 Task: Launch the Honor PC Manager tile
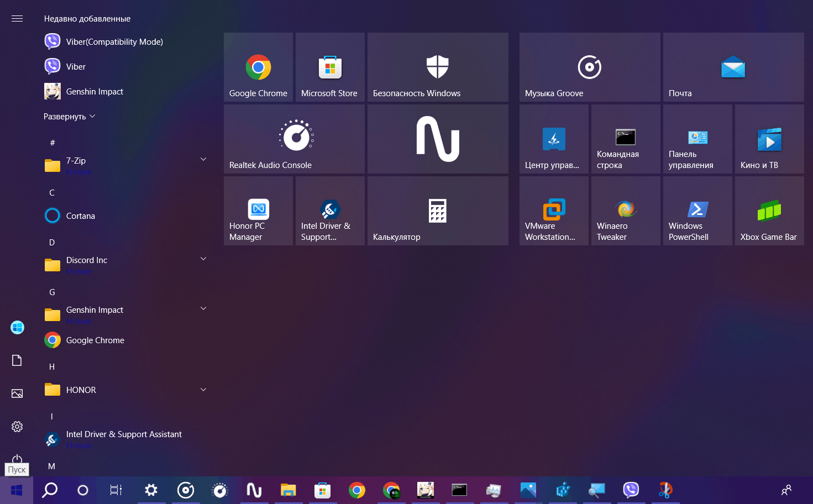click(x=258, y=211)
